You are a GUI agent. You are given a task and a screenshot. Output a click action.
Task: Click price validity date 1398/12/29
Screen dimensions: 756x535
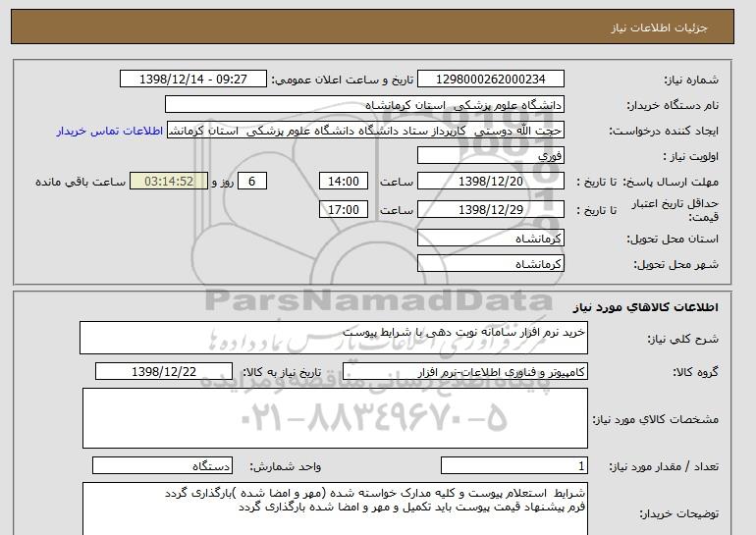click(x=490, y=210)
